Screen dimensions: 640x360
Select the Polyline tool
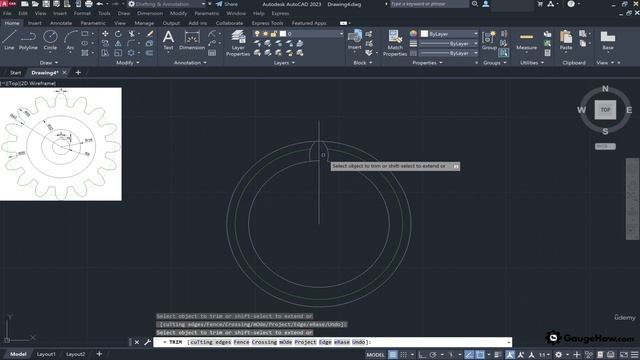28,40
